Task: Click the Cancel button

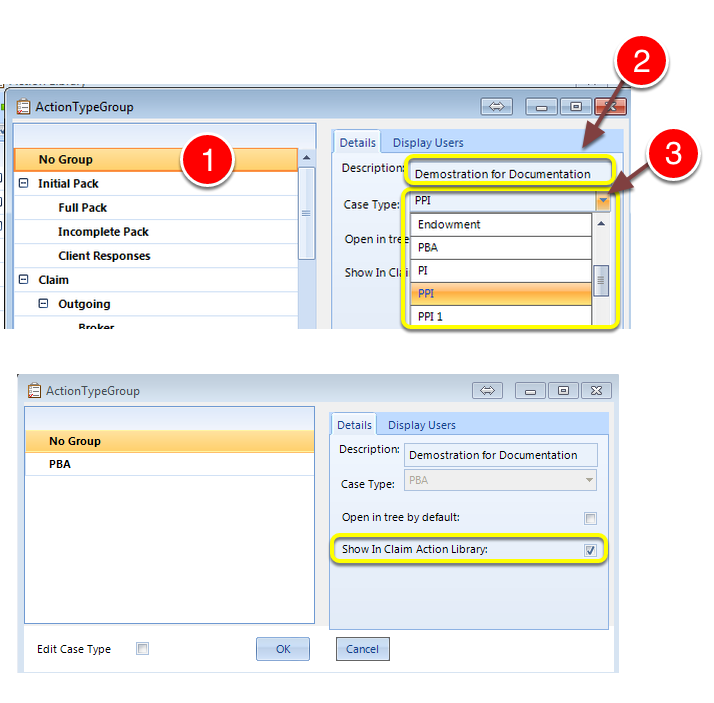Action: pos(362,649)
